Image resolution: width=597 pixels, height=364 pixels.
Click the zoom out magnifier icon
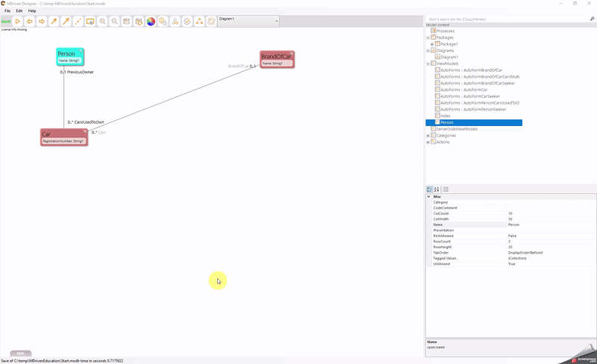[x=114, y=22]
